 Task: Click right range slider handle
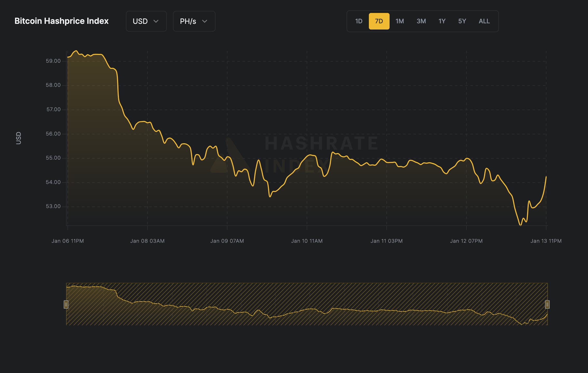click(547, 304)
